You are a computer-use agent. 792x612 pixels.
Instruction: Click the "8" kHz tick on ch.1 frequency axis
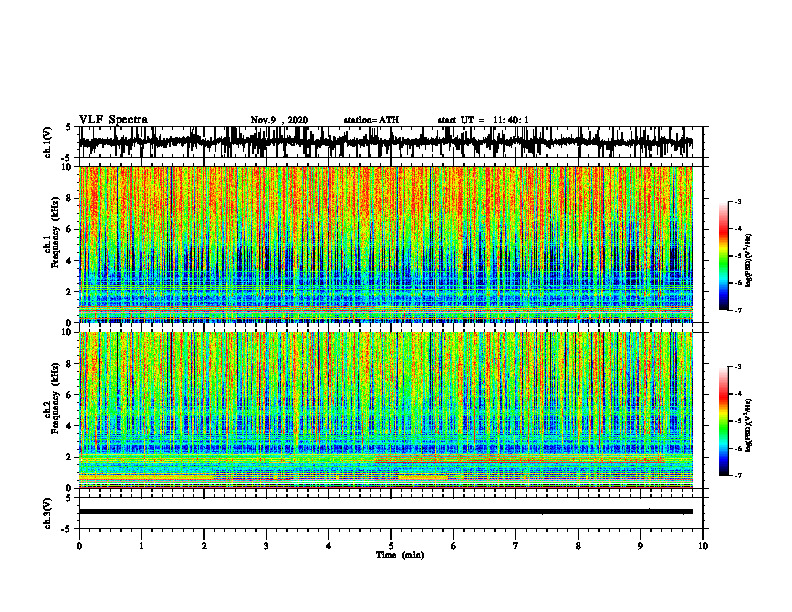click(x=71, y=198)
